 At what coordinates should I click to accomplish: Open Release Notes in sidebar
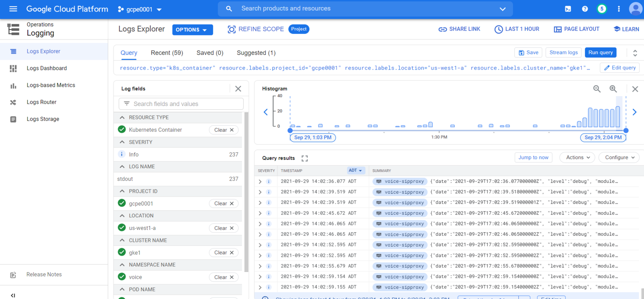coord(44,274)
